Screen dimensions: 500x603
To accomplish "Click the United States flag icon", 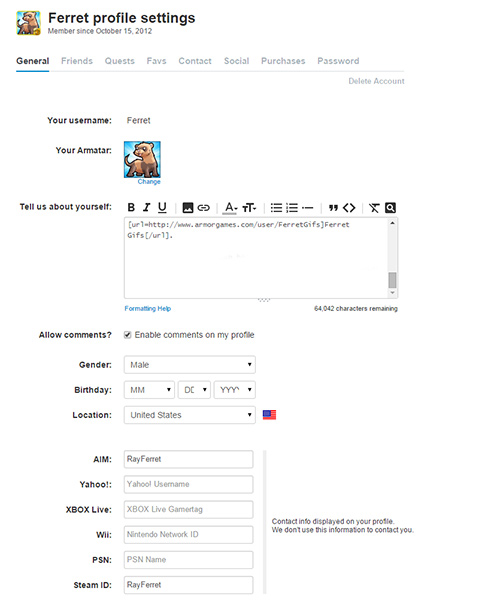I will [269, 415].
